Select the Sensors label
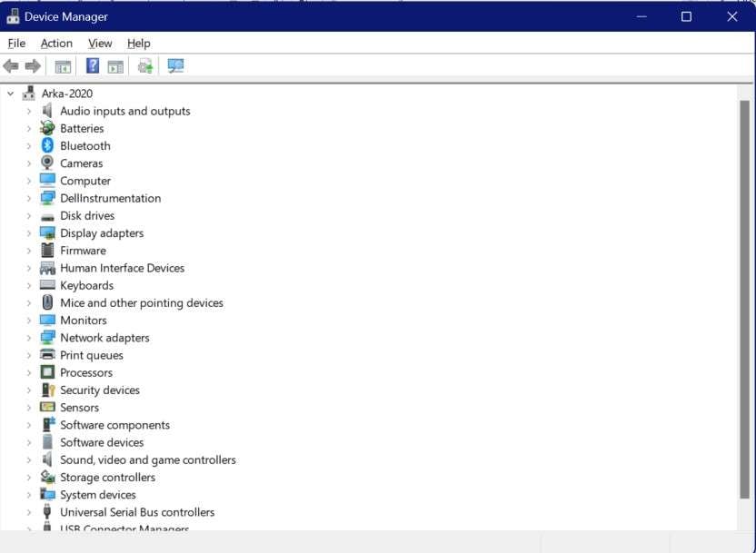Viewport: 756px width, 553px height. tap(80, 408)
